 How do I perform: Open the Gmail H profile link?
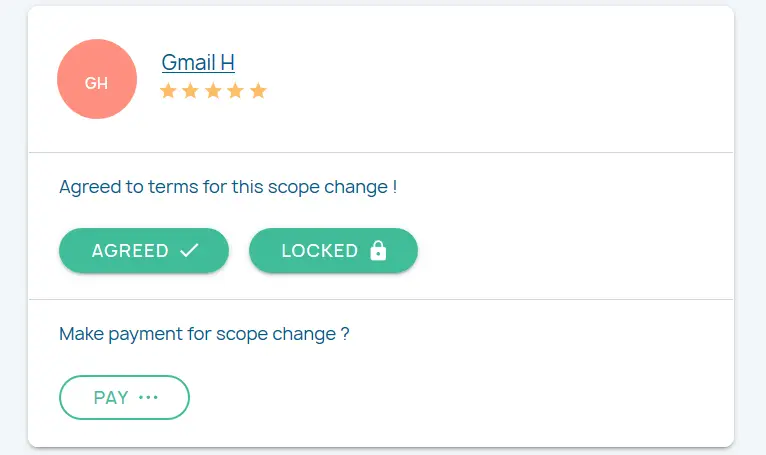tap(198, 62)
